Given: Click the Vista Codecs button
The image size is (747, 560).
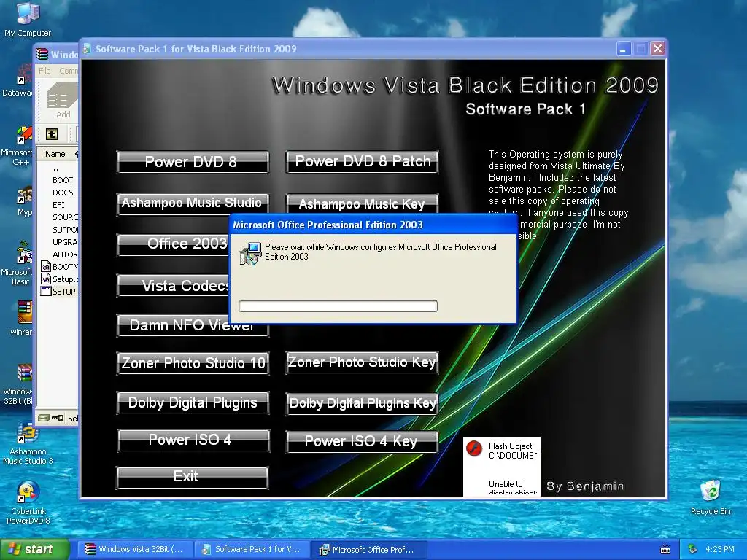Looking at the screenshot, I should pyautogui.click(x=174, y=285).
